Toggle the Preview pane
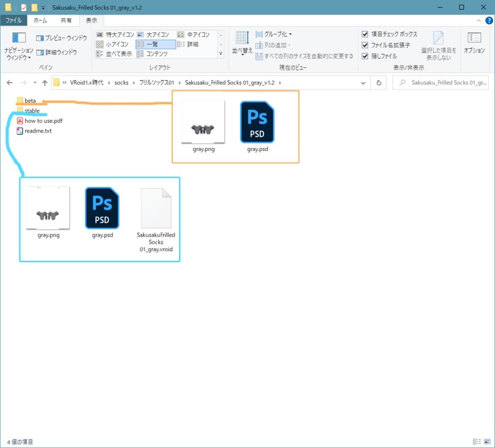The image size is (495, 448). pyautogui.click(x=61, y=38)
